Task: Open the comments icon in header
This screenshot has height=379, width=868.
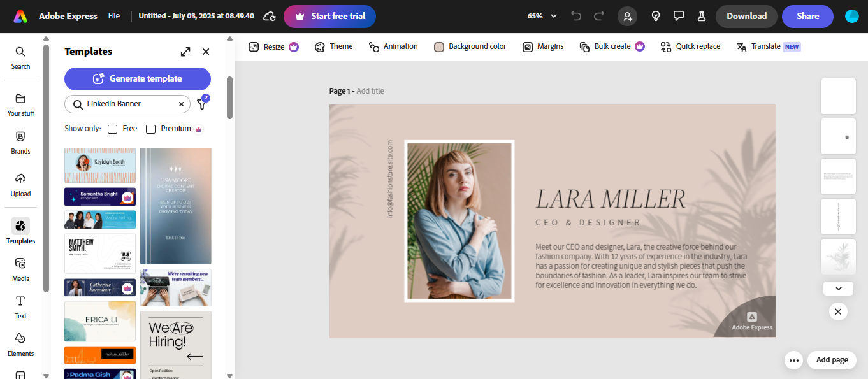Action: (x=679, y=16)
